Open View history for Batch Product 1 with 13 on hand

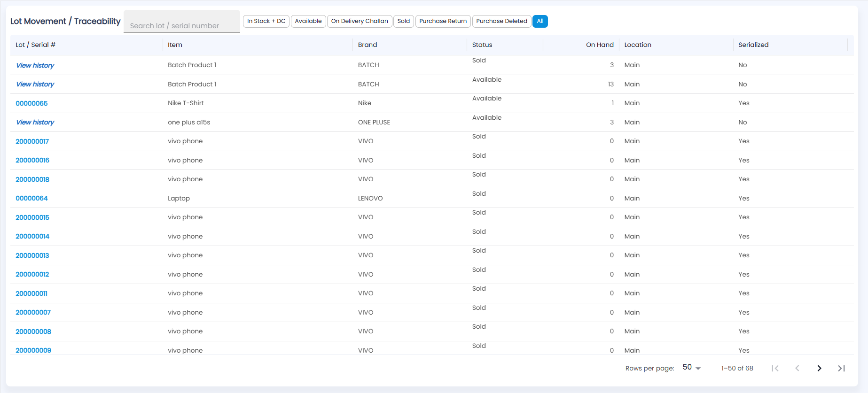pos(35,84)
